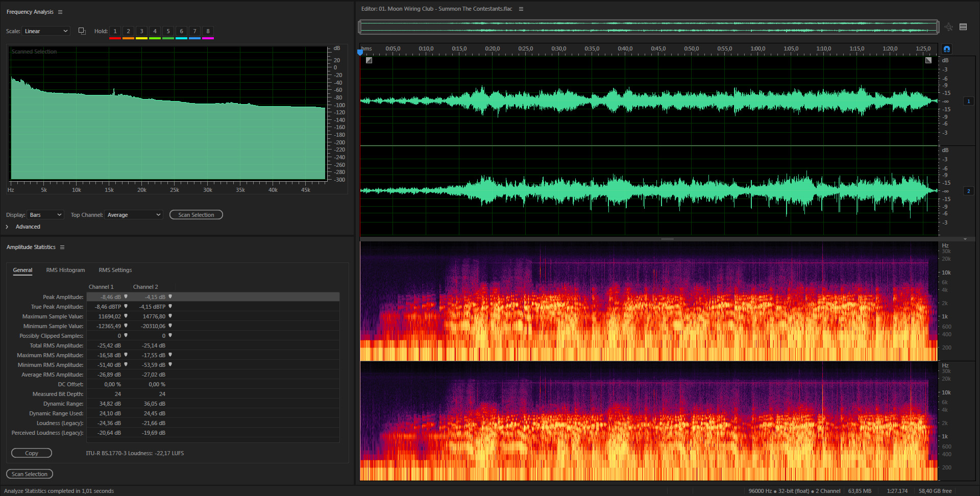The image size is (980, 496).
Task: Click the ITU-R BS.1770-3 Loudness -22,17 LUFS text
Action: [x=135, y=453]
